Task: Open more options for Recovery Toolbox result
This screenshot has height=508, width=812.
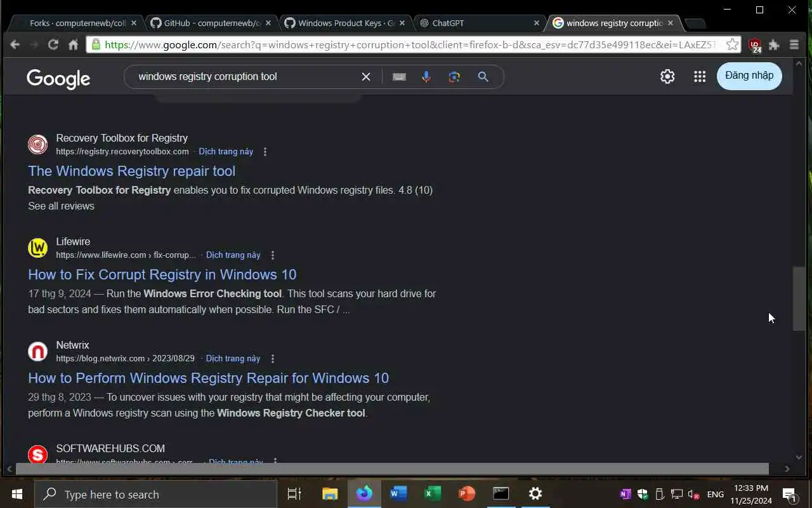Action: [x=265, y=152]
